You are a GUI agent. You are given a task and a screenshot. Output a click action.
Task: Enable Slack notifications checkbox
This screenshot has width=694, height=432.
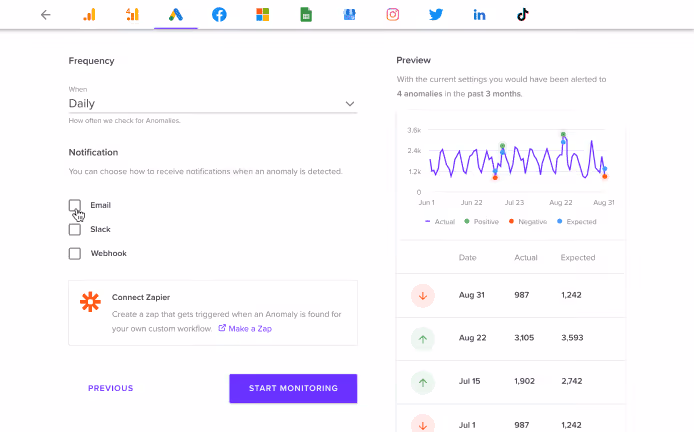coord(75,229)
